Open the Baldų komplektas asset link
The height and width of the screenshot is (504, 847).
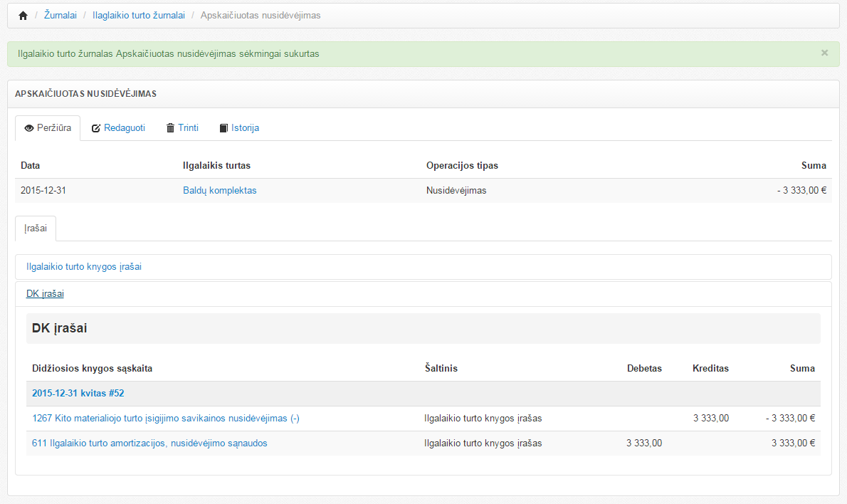click(x=219, y=191)
